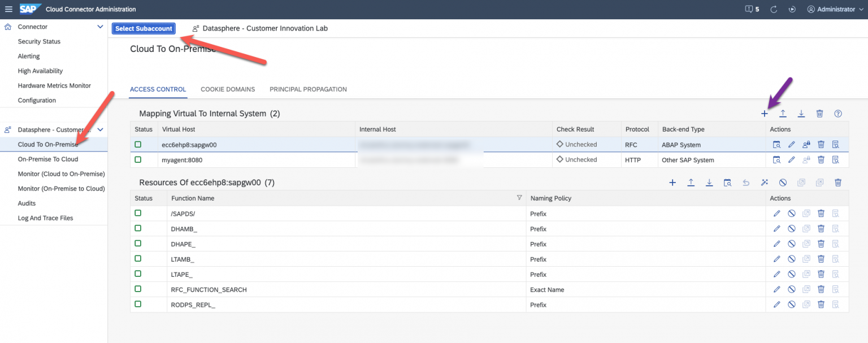Collapse the Connector section in the sidebar
This screenshot has width=868, height=343.
[100, 27]
